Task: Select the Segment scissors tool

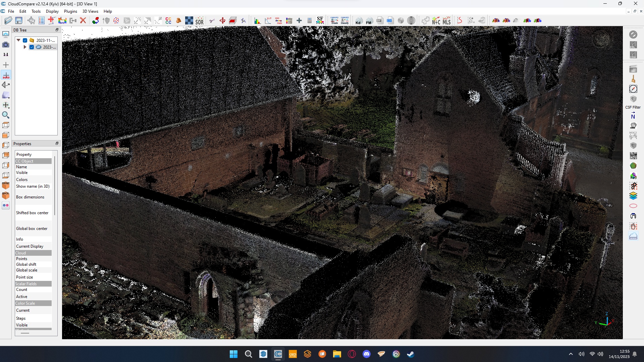Action: 212,21
